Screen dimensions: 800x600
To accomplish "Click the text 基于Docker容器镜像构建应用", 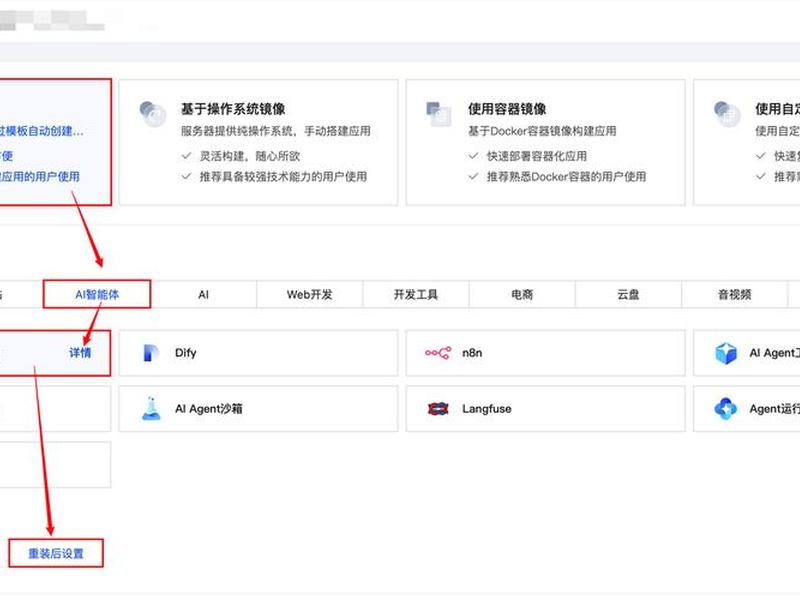I will 542,131.
